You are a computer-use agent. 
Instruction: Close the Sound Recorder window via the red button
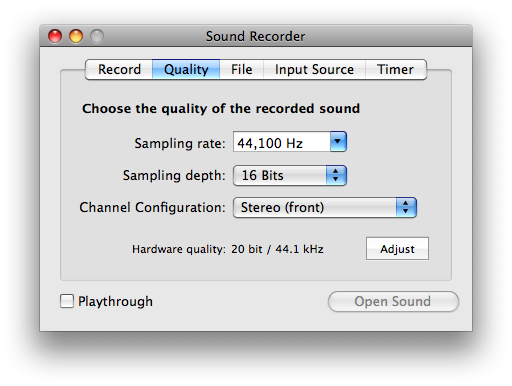(55, 36)
